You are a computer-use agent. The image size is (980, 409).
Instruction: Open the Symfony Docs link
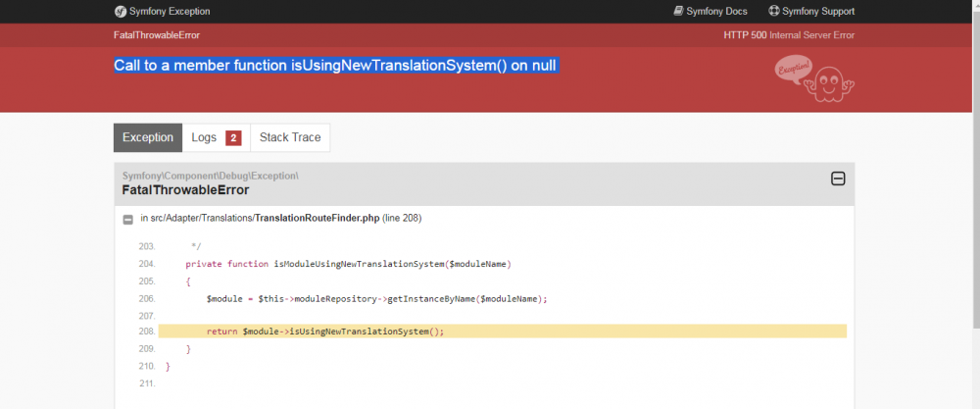coord(710,11)
